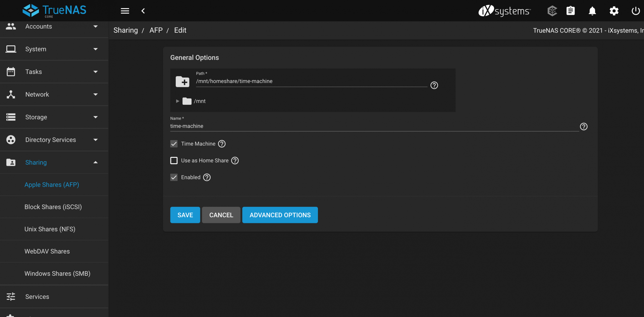
Task: Expand the Storage menu section
Action: [x=54, y=117]
